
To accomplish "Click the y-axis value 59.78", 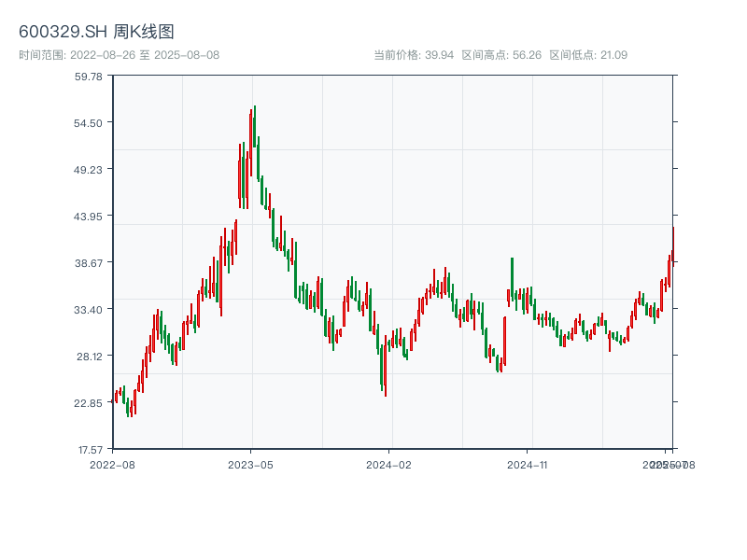I will 88,77.
